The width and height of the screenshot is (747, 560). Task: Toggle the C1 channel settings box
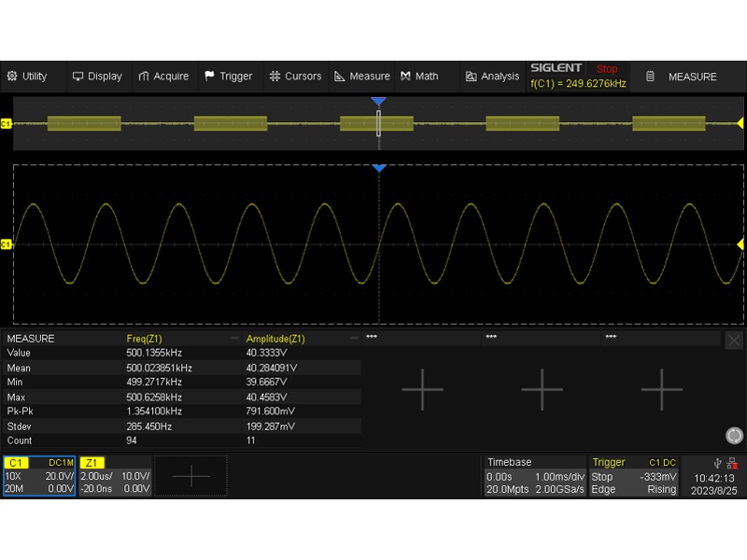(38, 476)
